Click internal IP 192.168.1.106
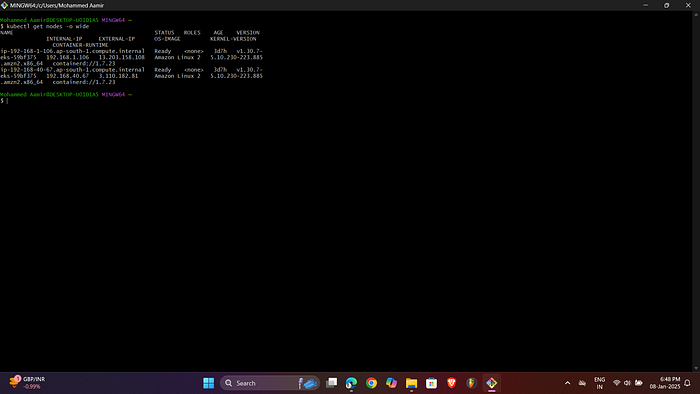Image resolution: width=700 pixels, height=394 pixels. [x=67, y=58]
